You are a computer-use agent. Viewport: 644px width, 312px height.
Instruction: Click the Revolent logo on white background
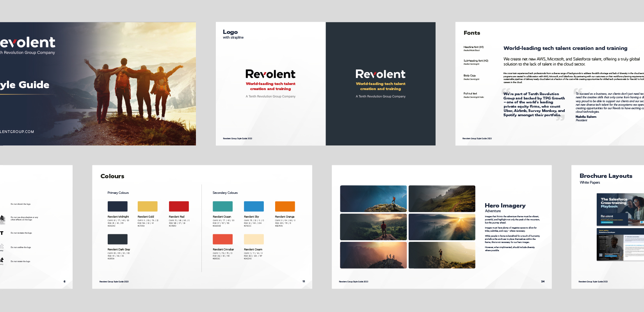coord(270,74)
